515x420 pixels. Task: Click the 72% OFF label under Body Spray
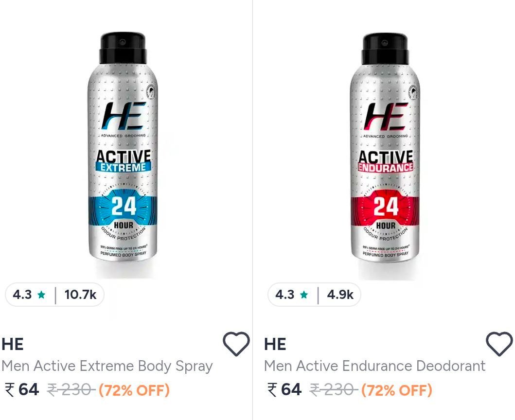click(x=134, y=390)
